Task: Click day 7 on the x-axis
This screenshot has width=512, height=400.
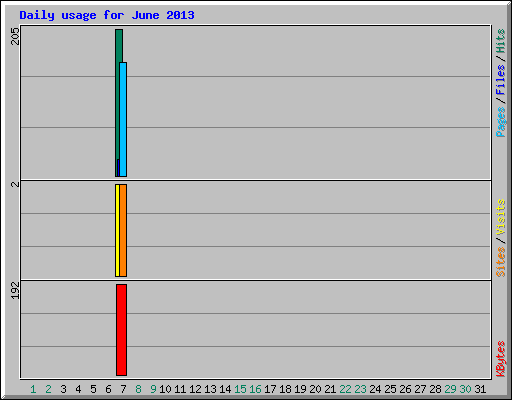Action: click(123, 389)
